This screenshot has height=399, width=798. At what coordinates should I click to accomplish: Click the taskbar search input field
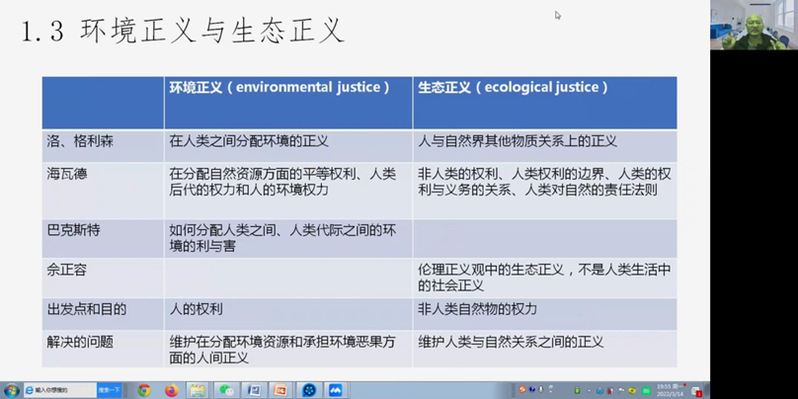[x=61, y=390]
